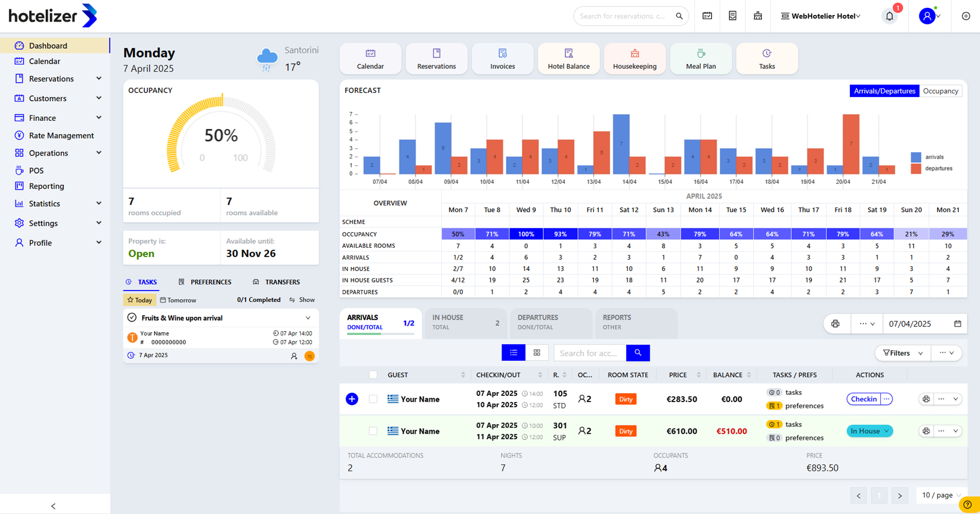Toggle the select-all checkbox in table header
The image size is (980, 514).
click(373, 375)
